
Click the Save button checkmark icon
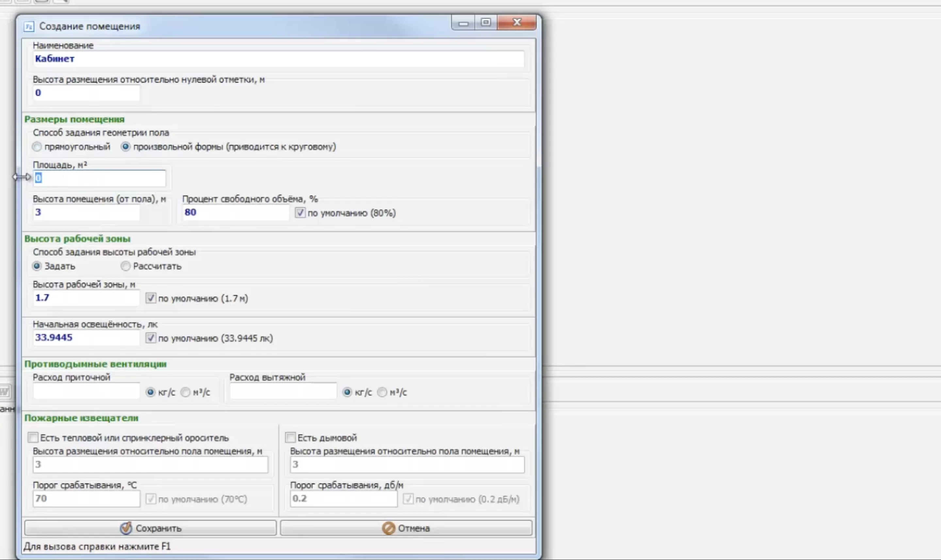pos(126,528)
